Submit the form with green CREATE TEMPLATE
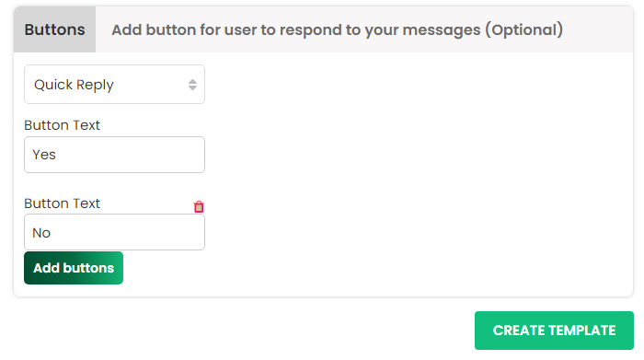Image resolution: width=644 pixels, height=360 pixels. click(x=554, y=331)
